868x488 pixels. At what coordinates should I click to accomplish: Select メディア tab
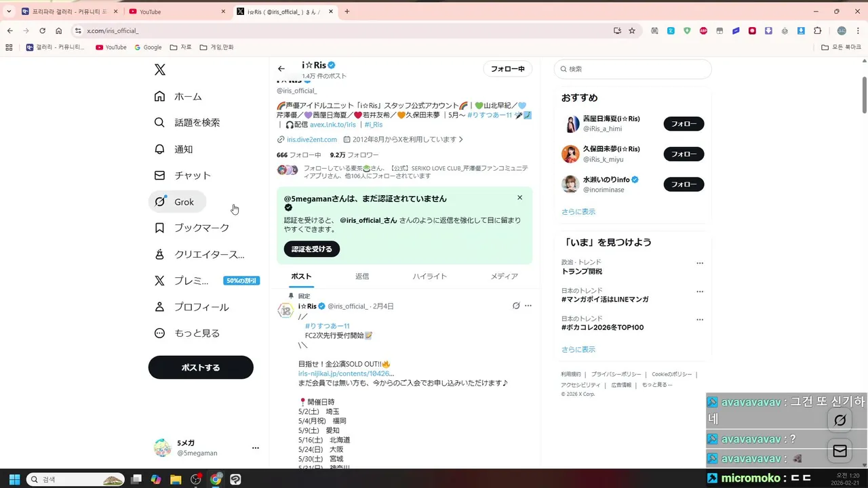coord(505,277)
